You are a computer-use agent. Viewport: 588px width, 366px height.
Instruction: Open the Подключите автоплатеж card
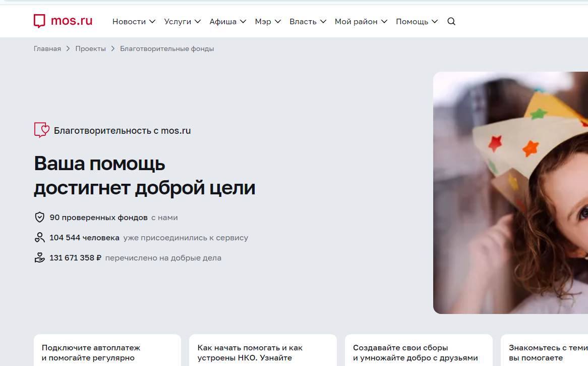coord(107,350)
